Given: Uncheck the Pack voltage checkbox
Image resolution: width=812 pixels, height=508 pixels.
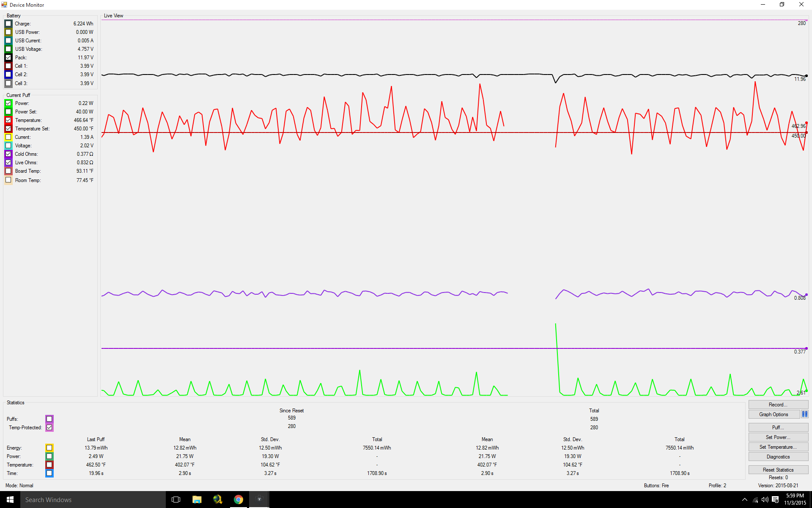Looking at the screenshot, I should [8, 58].
